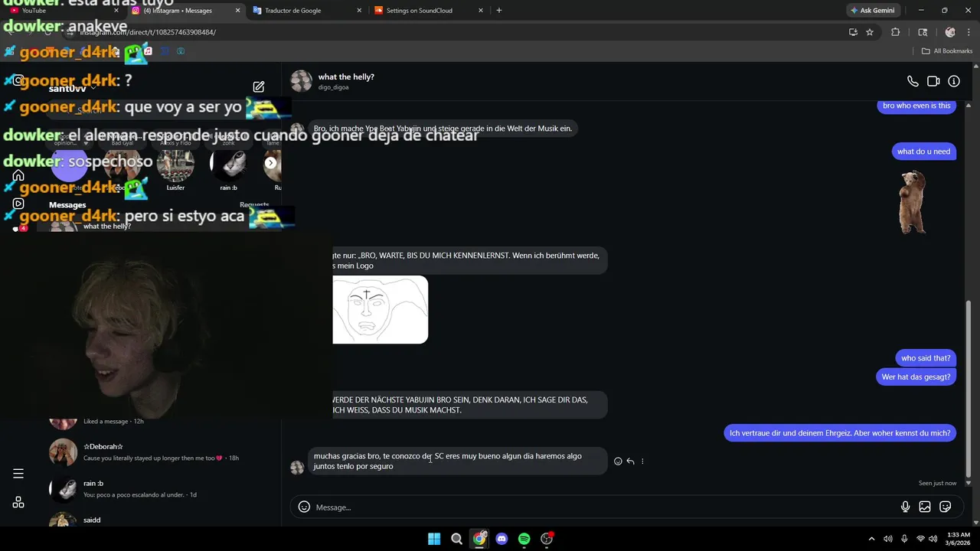Open the emoji picker in message box
This screenshot has width=980, height=551.
click(304, 507)
